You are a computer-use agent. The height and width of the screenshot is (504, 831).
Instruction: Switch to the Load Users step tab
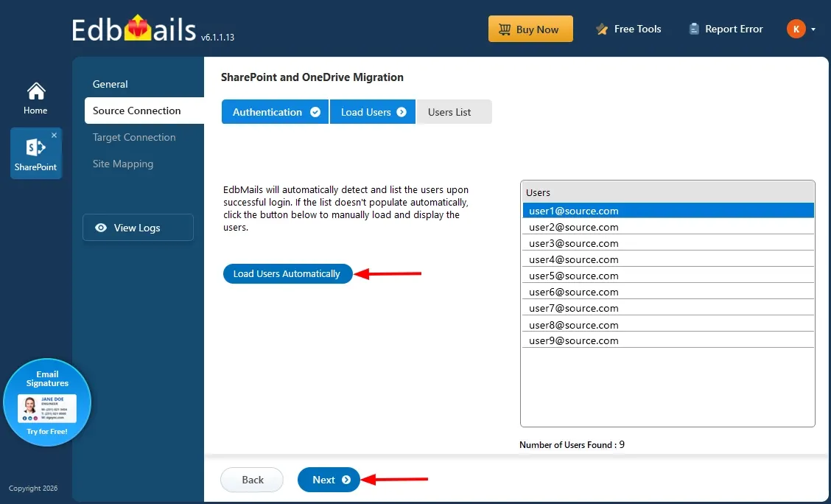point(373,112)
